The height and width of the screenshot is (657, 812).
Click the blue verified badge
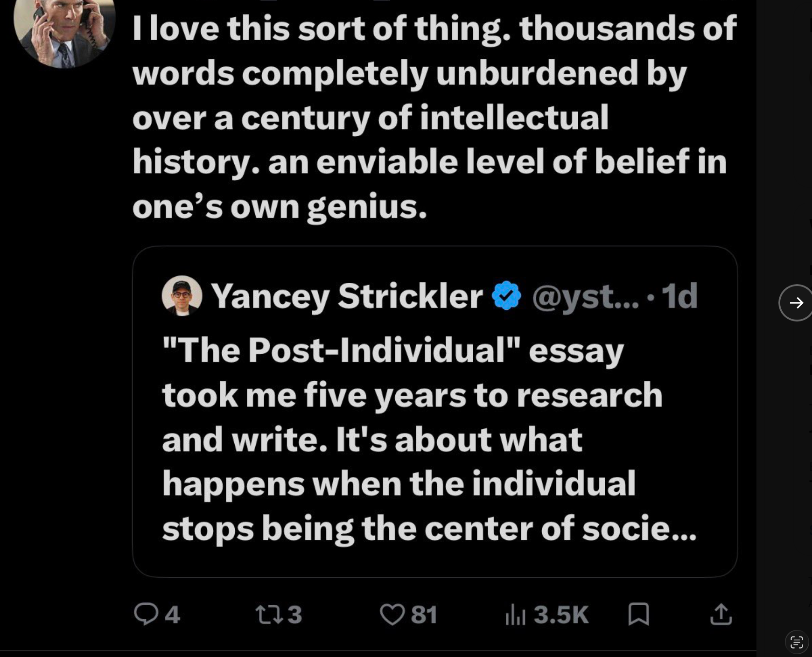point(506,296)
